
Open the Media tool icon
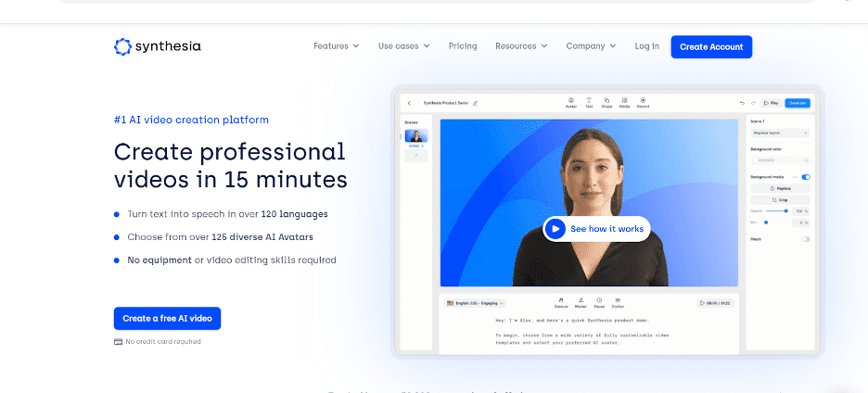tap(624, 101)
